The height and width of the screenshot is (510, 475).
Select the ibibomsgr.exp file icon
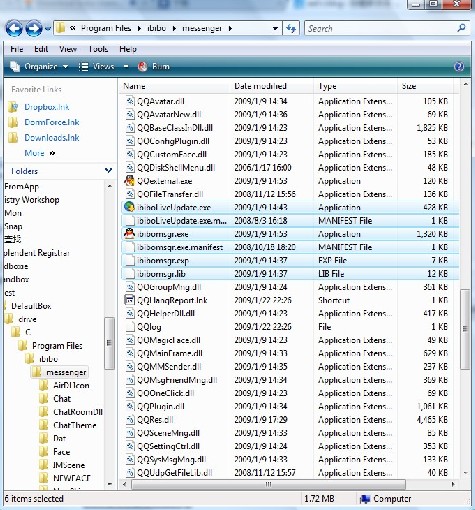(129, 260)
